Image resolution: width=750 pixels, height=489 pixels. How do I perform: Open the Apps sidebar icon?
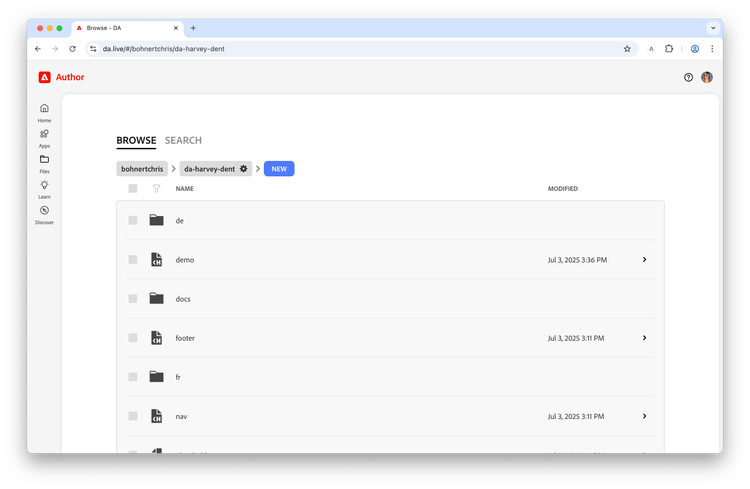click(44, 133)
